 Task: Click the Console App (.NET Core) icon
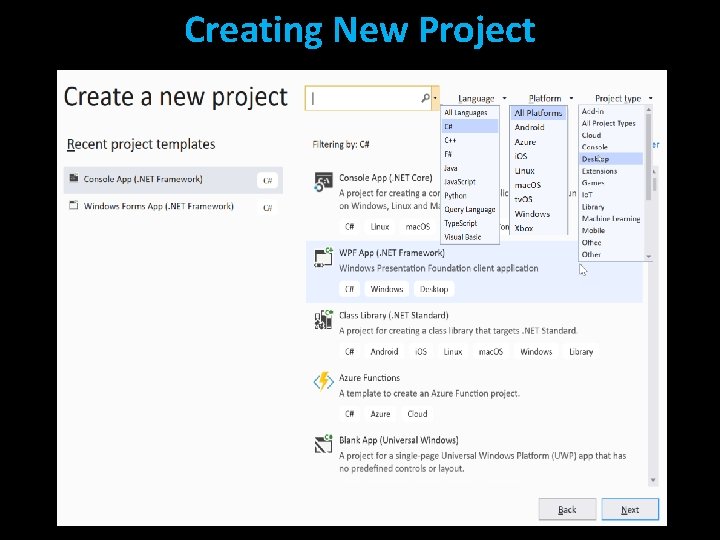click(323, 182)
